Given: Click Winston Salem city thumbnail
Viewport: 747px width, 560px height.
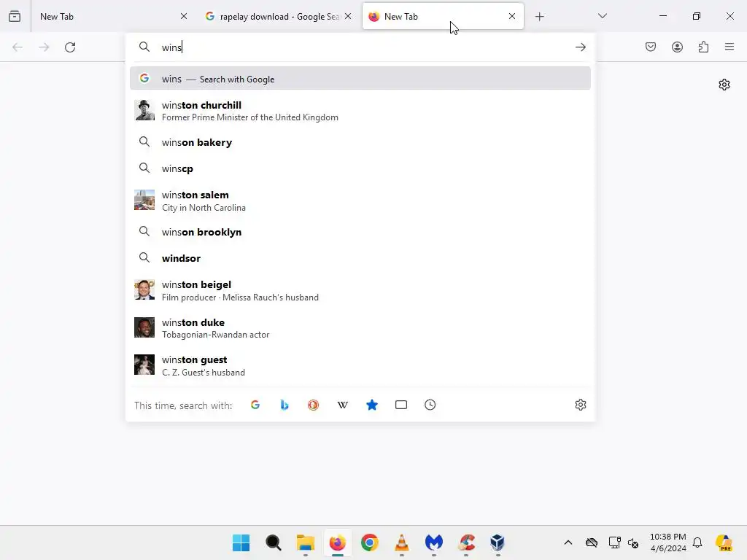Looking at the screenshot, I should [144, 200].
